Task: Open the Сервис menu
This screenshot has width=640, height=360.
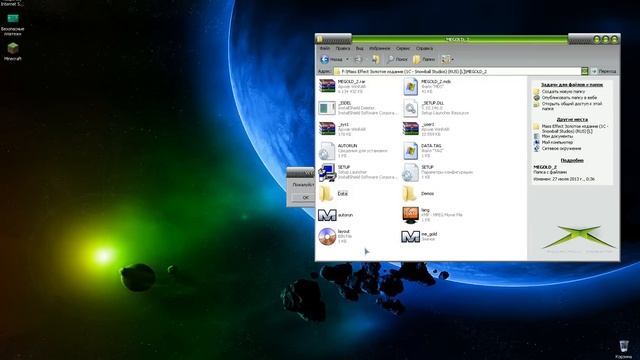Action: point(403,48)
